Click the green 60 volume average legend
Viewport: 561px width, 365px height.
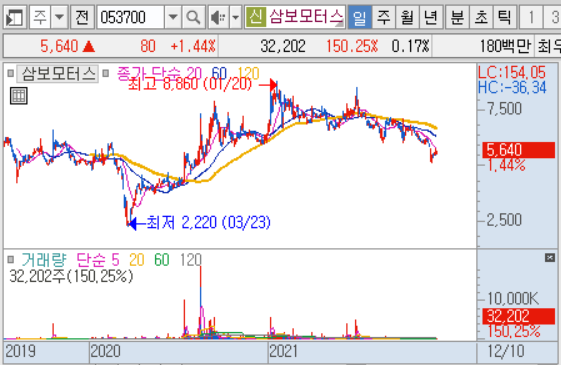pyautogui.click(x=162, y=260)
